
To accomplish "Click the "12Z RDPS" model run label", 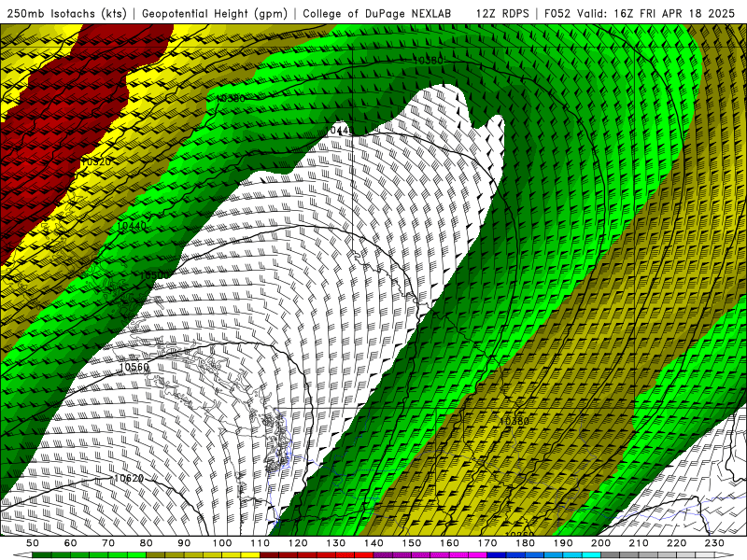I will (502, 13).
